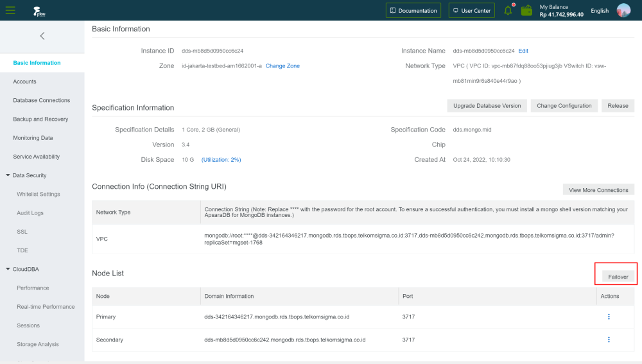
Task: Open Whitelist Settings
Action: tap(39, 194)
